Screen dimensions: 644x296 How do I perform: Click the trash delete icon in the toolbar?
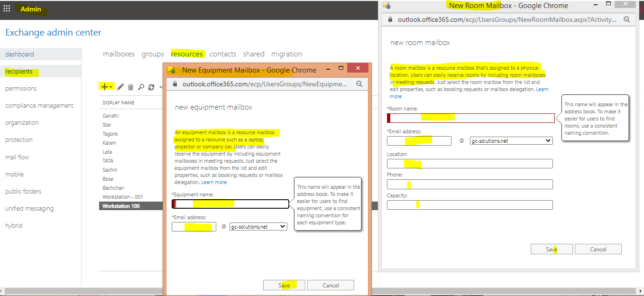pyautogui.click(x=131, y=87)
